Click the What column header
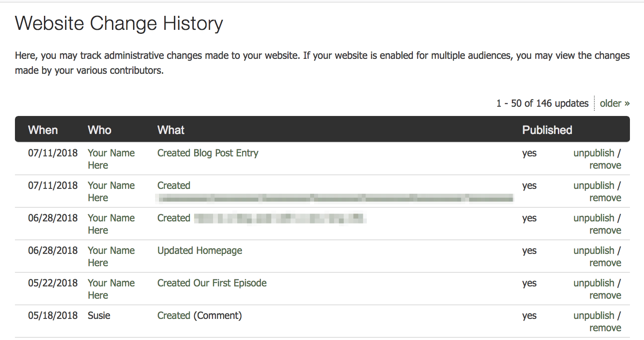 coord(170,130)
